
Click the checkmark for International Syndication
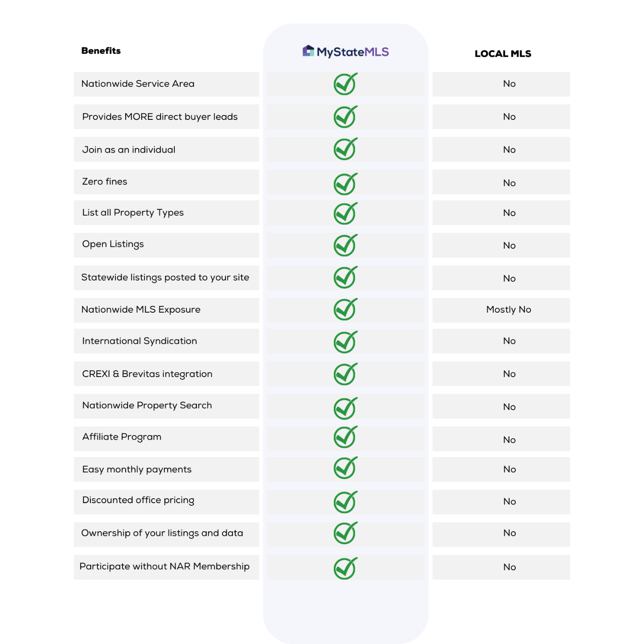(345, 342)
